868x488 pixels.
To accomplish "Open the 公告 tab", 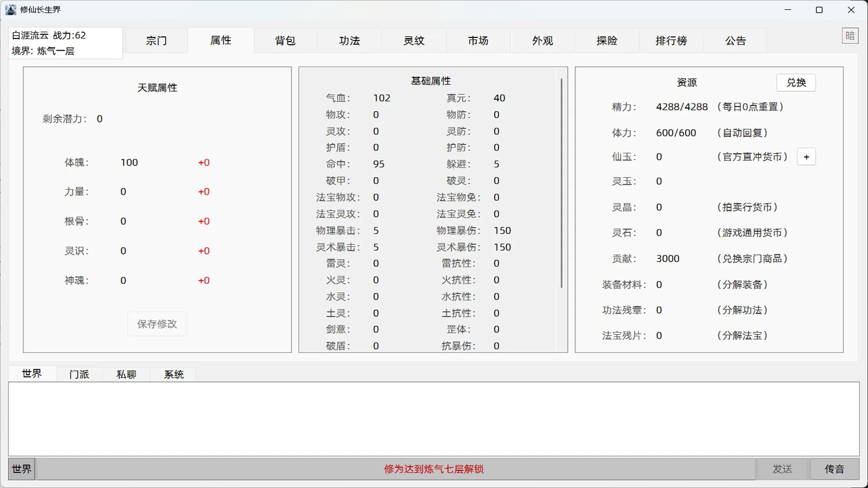I will coord(736,41).
